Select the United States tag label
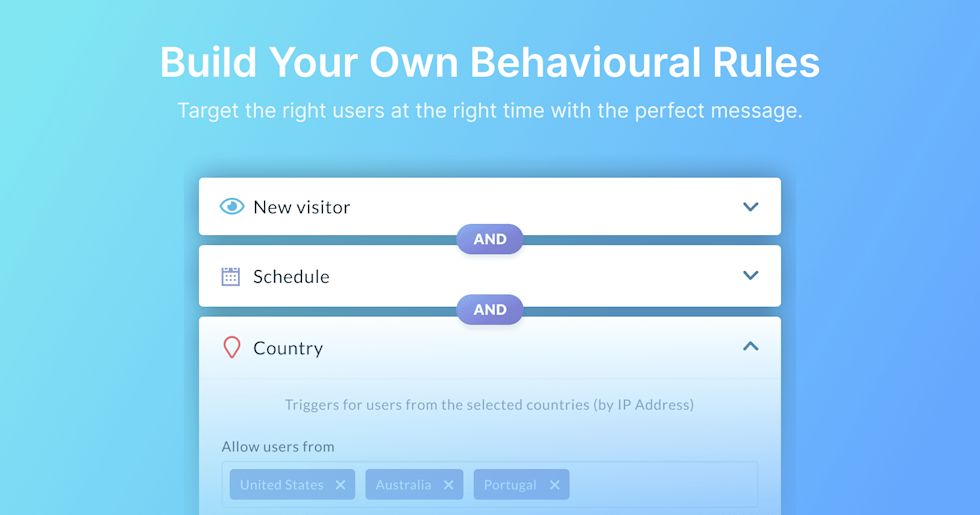 (281, 485)
